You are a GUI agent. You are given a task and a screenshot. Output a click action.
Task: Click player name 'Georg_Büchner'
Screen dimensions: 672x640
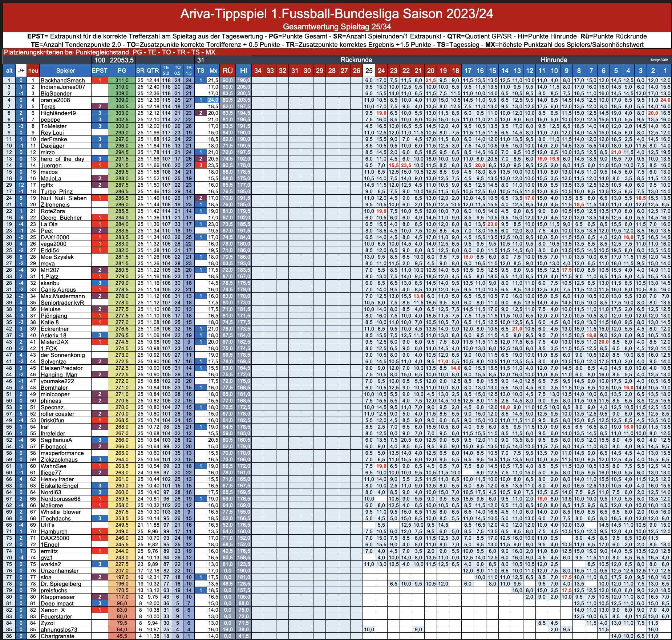[x=61, y=218]
